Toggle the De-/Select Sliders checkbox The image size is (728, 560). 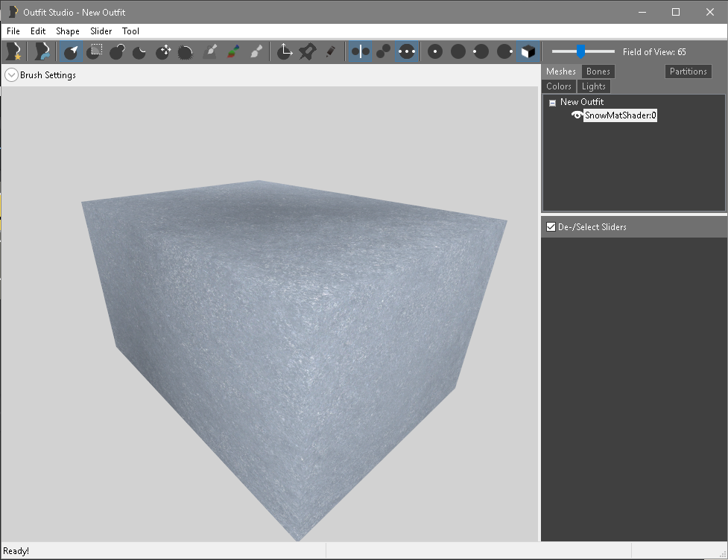551,227
